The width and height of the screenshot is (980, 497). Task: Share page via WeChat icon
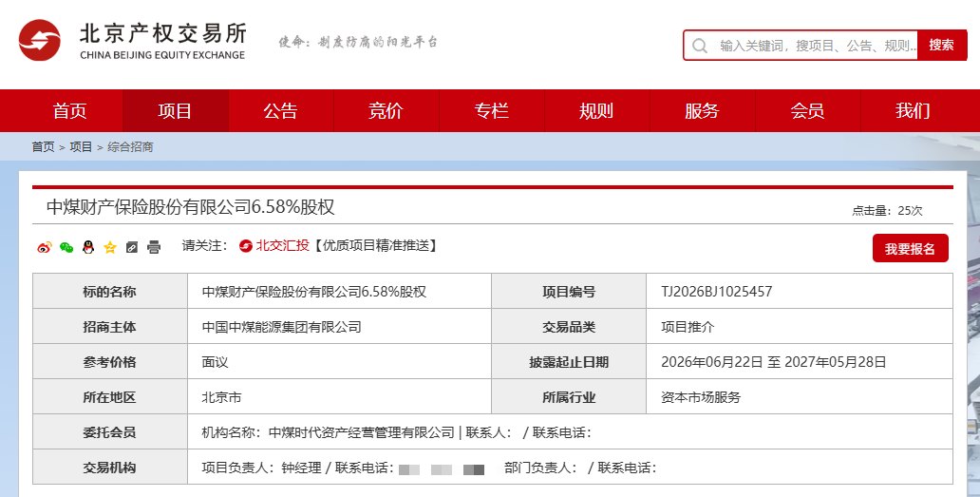coord(66,247)
